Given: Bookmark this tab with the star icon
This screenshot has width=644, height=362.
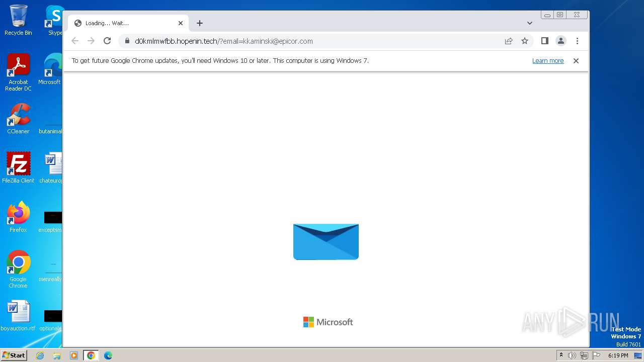Looking at the screenshot, I should point(525,41).
